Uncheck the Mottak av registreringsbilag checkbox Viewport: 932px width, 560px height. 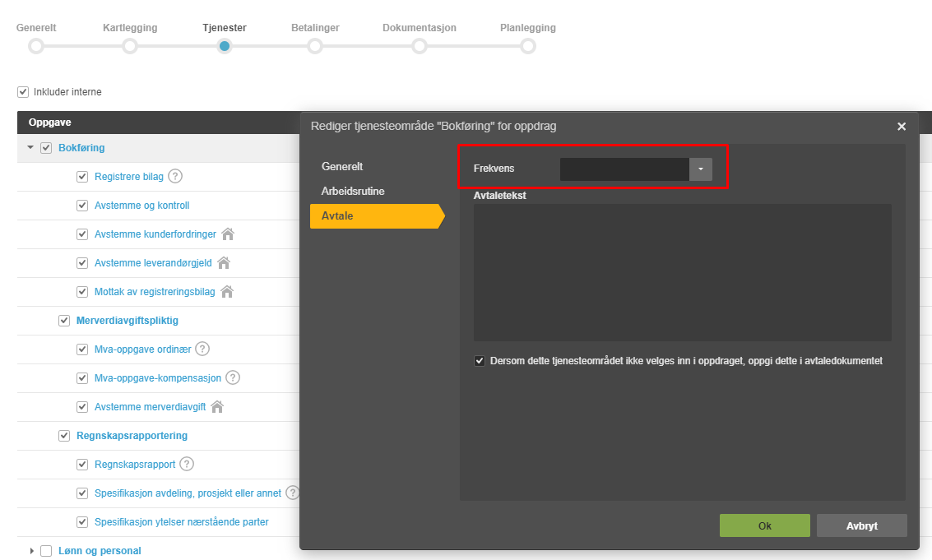tap(82, 292)
